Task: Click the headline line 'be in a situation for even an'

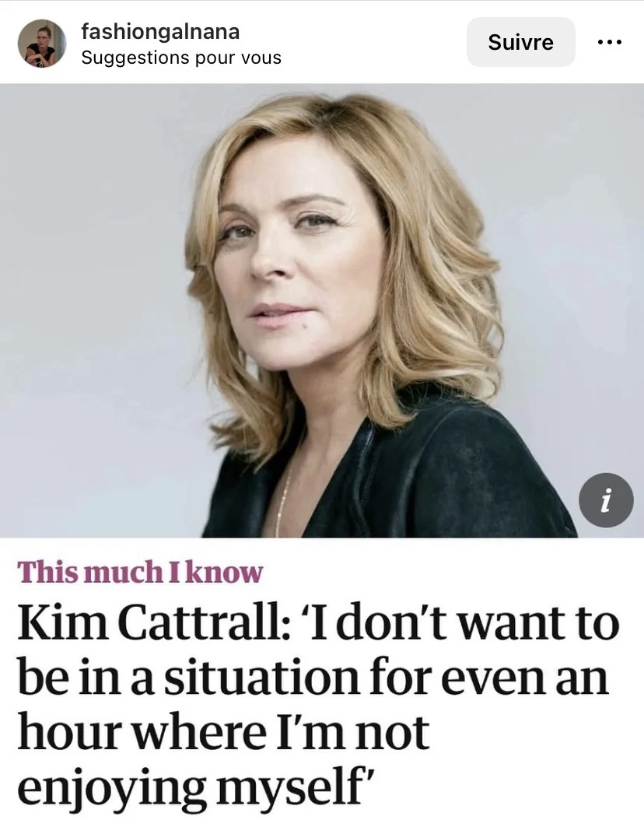Action: point(313,678)
